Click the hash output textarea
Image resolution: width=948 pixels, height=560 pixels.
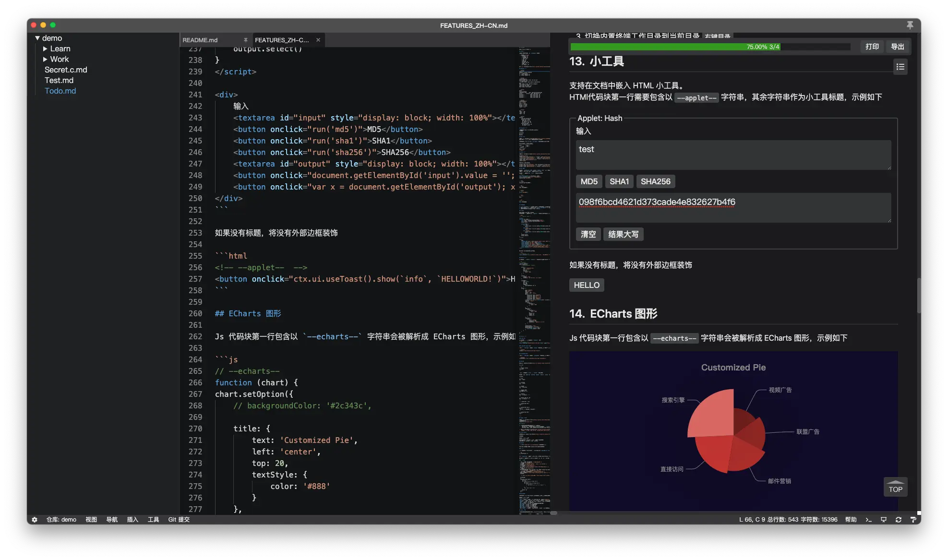pos(733,208)
